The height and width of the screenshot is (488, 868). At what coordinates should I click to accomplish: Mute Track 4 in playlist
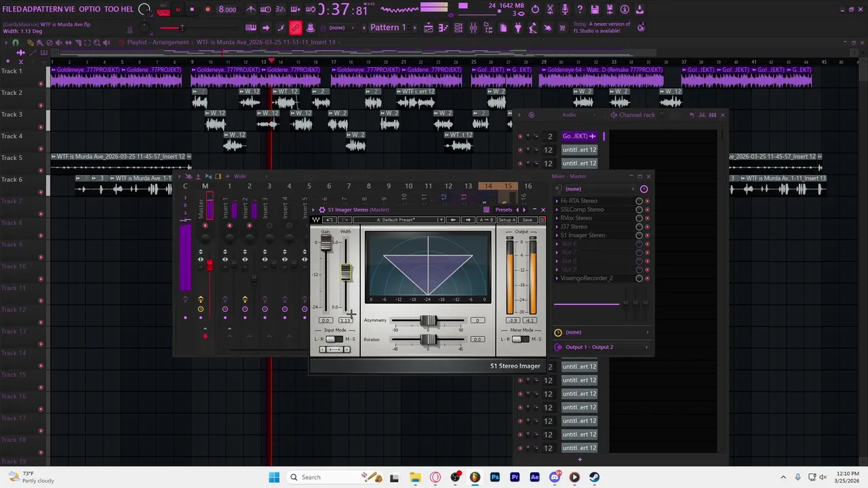tap(41, 148)
